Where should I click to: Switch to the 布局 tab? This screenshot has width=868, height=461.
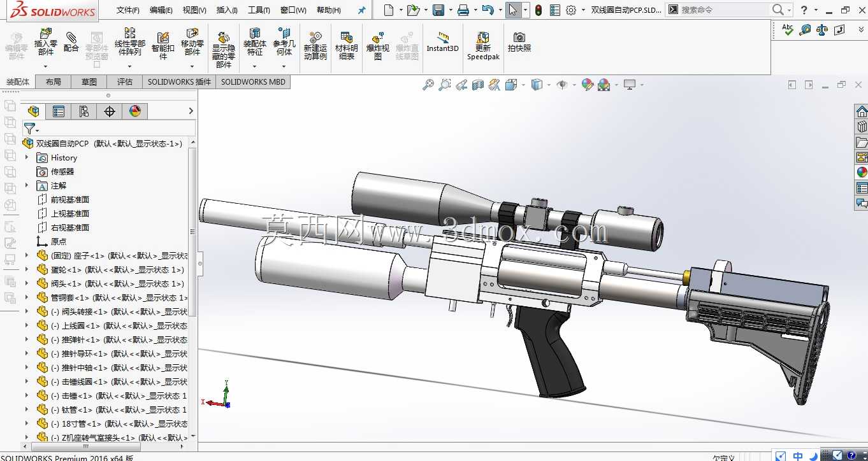coord(54,82)
